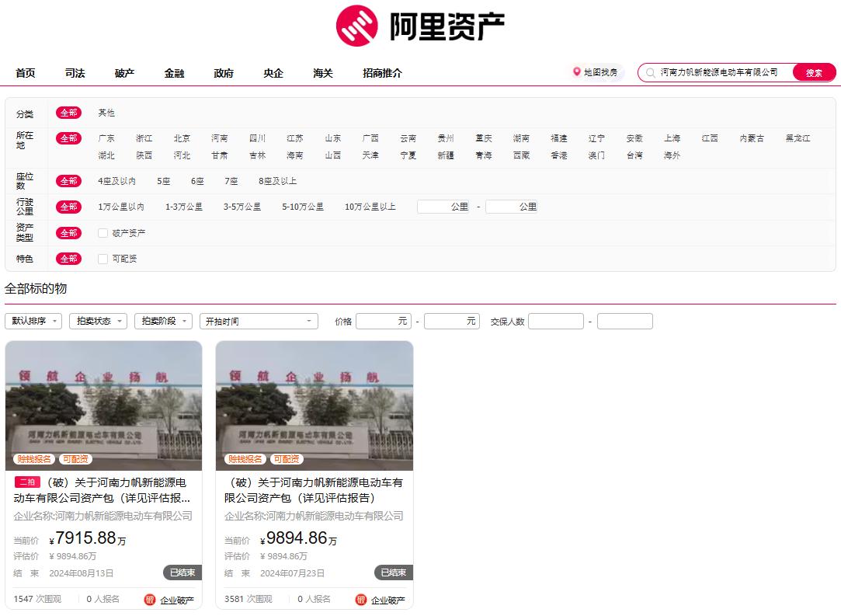The height and width of the screenshot is (616, 841).
Task: Click the maximum price 元 input
Action: click(452, 321)
